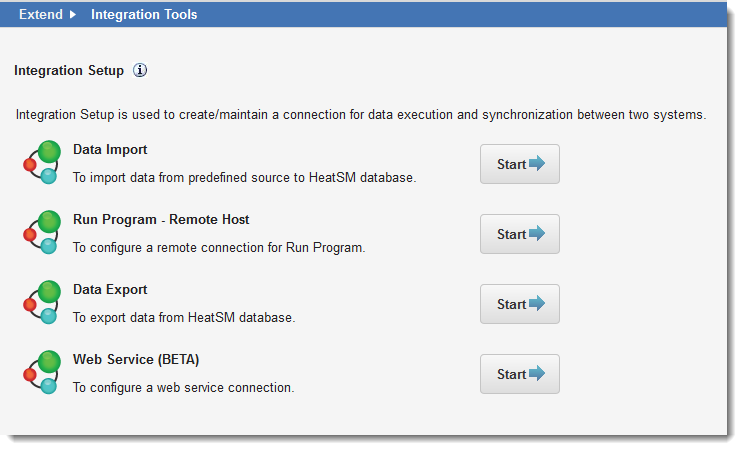Click the arrow icon on Web Service Start

coord(537,373)
